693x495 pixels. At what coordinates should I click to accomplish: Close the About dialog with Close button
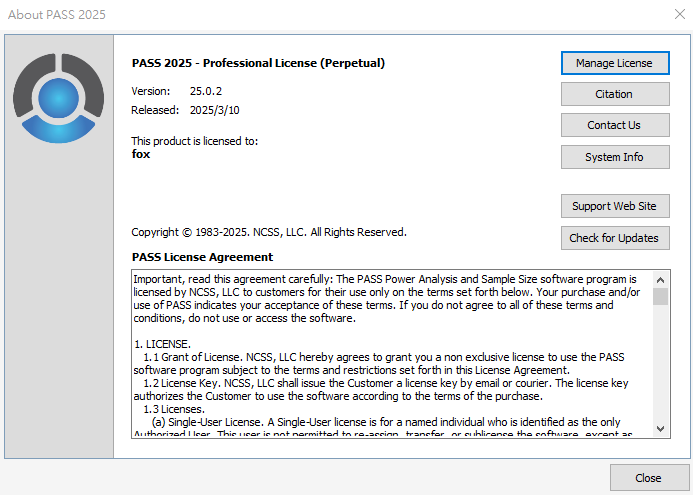click(x=649, y=478)
